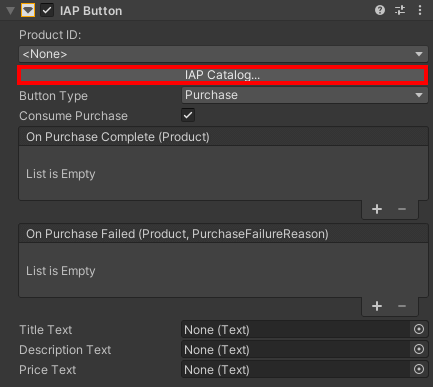Click the Button Type label
This screenshot has height=387, width=433.
click(x=53, y=96)
